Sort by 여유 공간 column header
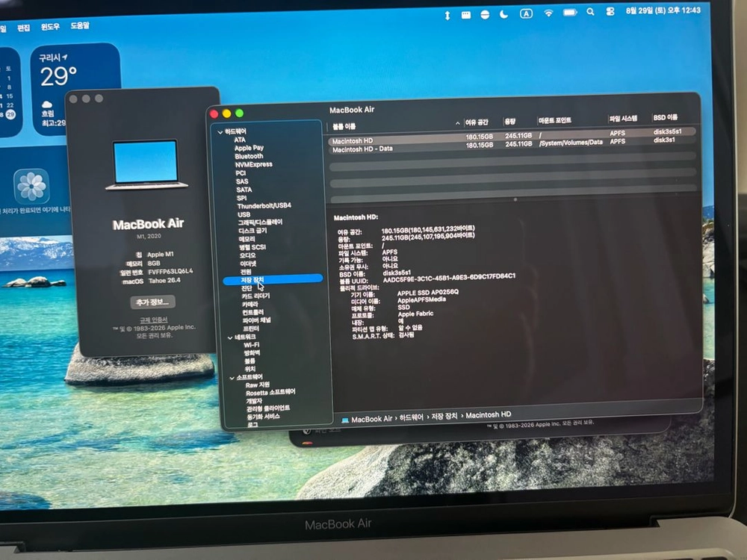The image size is (747, 560). tap(477, 122)
